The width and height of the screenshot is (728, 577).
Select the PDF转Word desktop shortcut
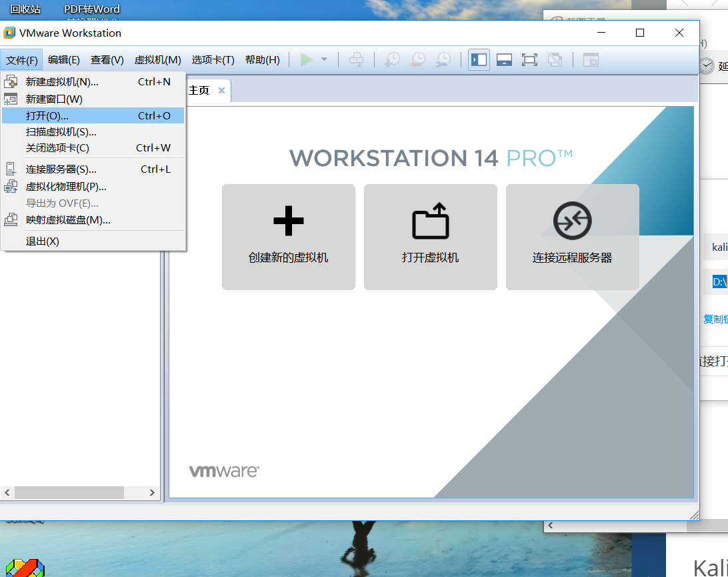tap(92, 9)
